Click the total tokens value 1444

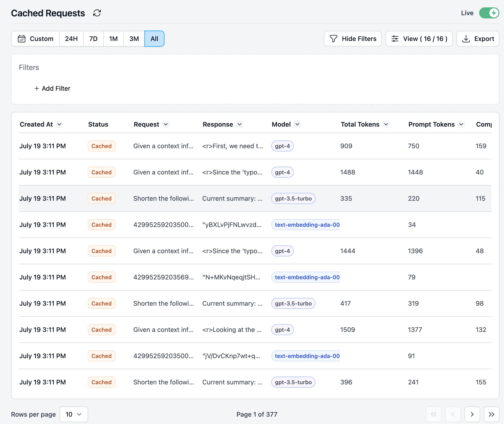348,251
